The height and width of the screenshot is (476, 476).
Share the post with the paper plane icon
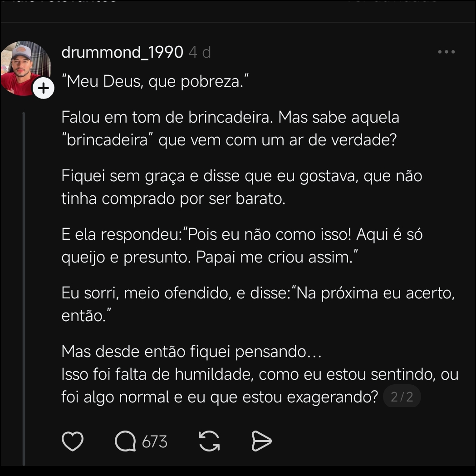261,441
